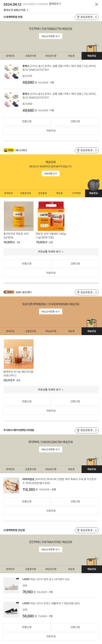Open 토박스 sandal thumbnail size 170
102x644 pixels.
(11, 72)
